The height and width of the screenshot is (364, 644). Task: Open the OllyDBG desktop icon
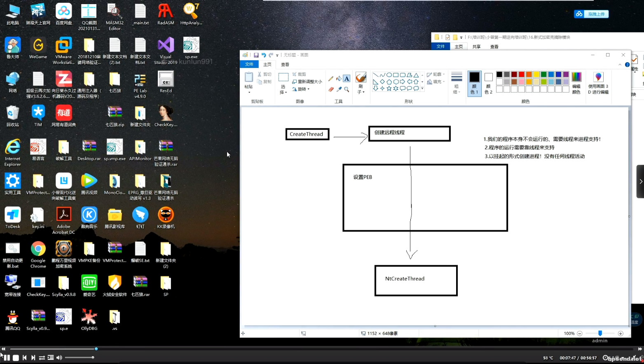click(x=89, y=320)
